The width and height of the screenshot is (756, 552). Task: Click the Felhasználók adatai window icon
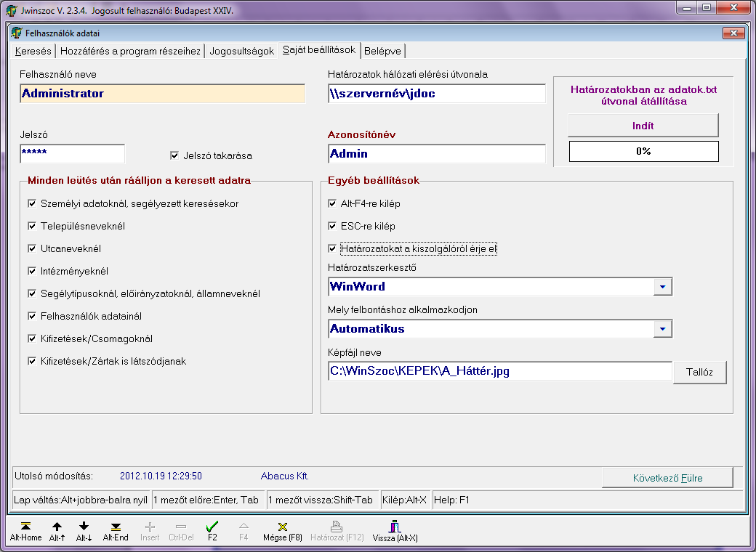pos(17,33)
